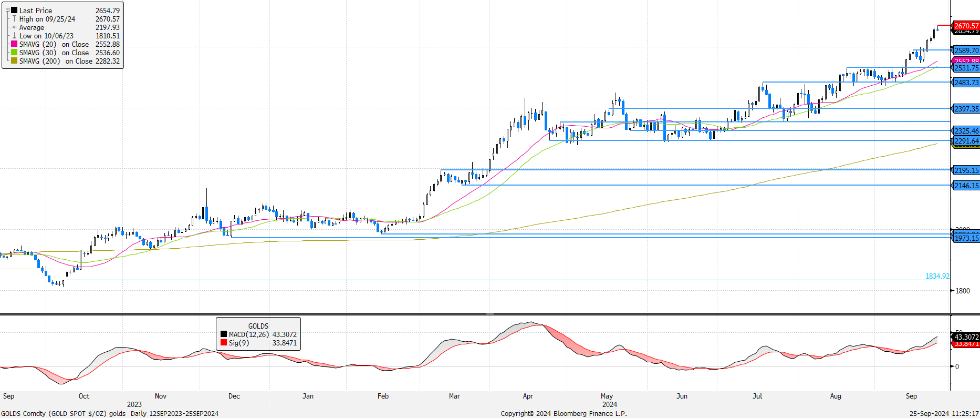Click the Low marker icon in legend
Image resolution: width=980 pixels, height=418 pixels.
pyautogui.click(x=14, y=36)
